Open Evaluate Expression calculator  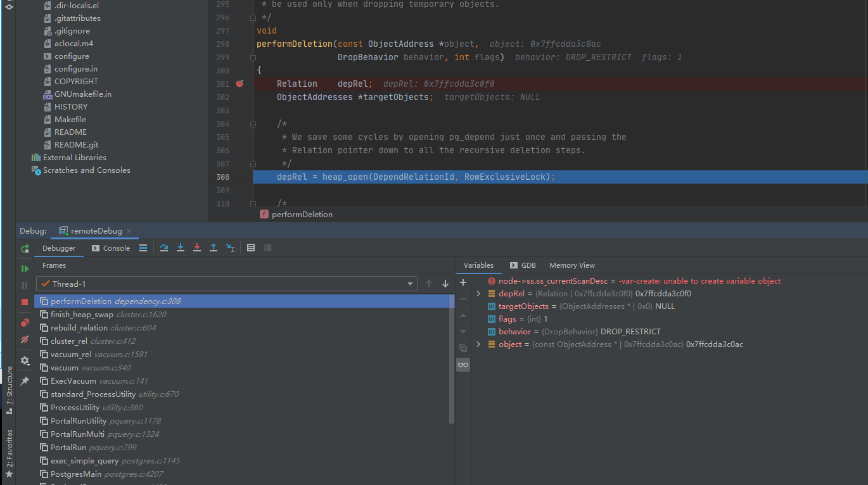click(251, 248)
